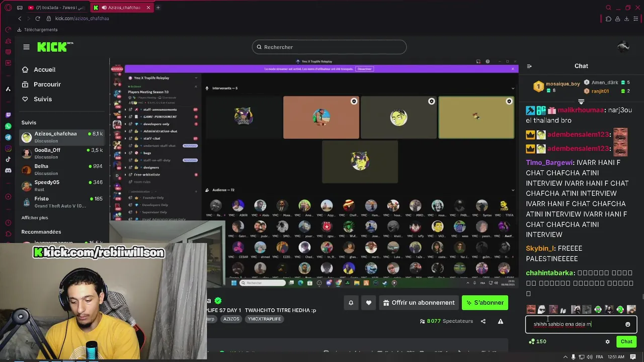Open the Belha followed channel

pyautogui.click(x=62, y=169)
